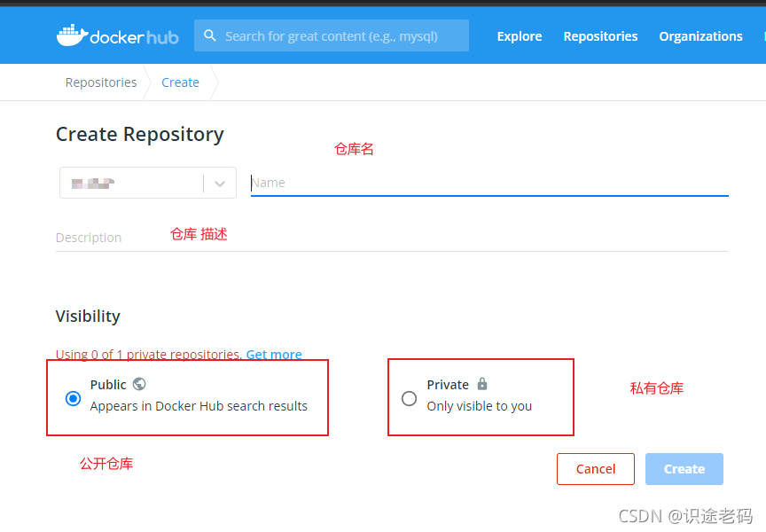Click the Get more link
The width and height of the screenshot is (766, 532).
pyautogui.click(x=274, y=354)
